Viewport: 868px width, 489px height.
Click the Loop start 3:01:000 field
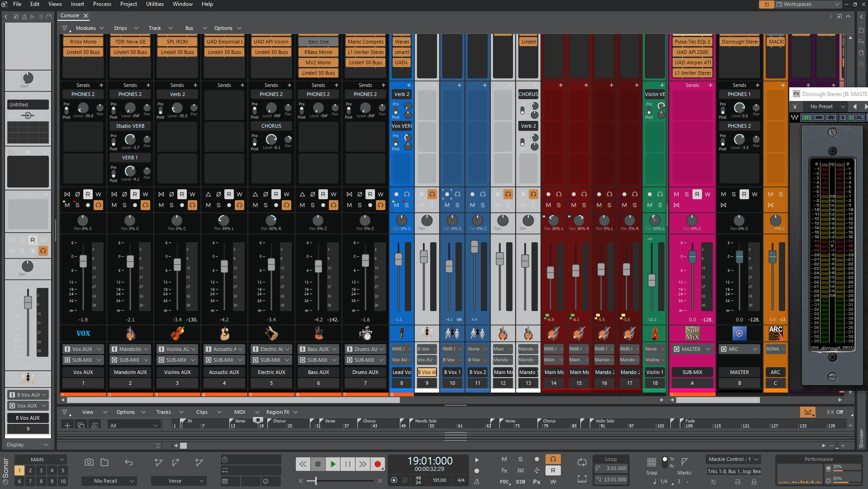[611, 468]
